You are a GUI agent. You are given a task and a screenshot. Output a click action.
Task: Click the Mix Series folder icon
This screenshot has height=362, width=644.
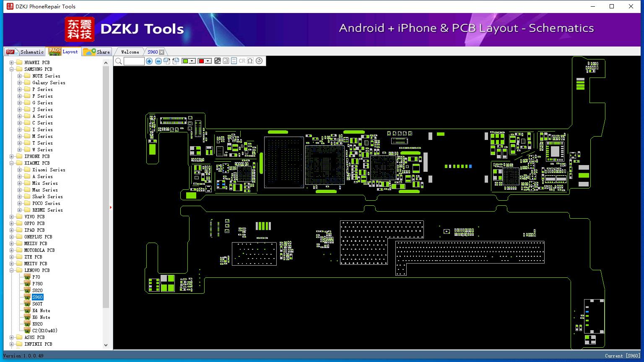pos(27,183)
